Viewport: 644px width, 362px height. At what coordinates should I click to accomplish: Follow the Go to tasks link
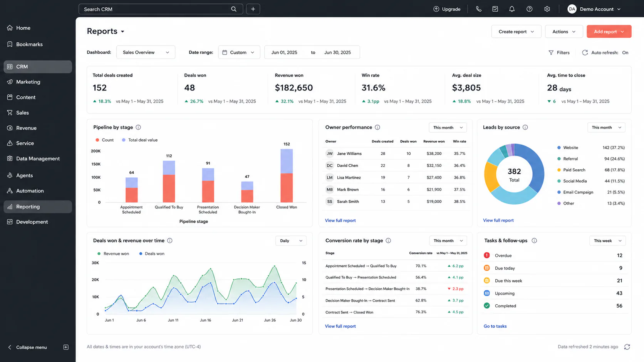point(495,326)
